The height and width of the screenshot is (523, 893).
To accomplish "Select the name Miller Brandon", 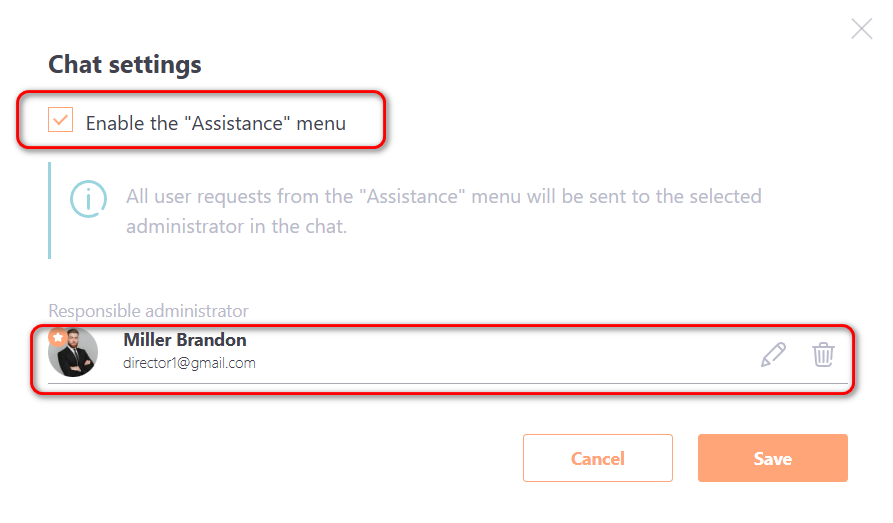I will click(184, 340).
